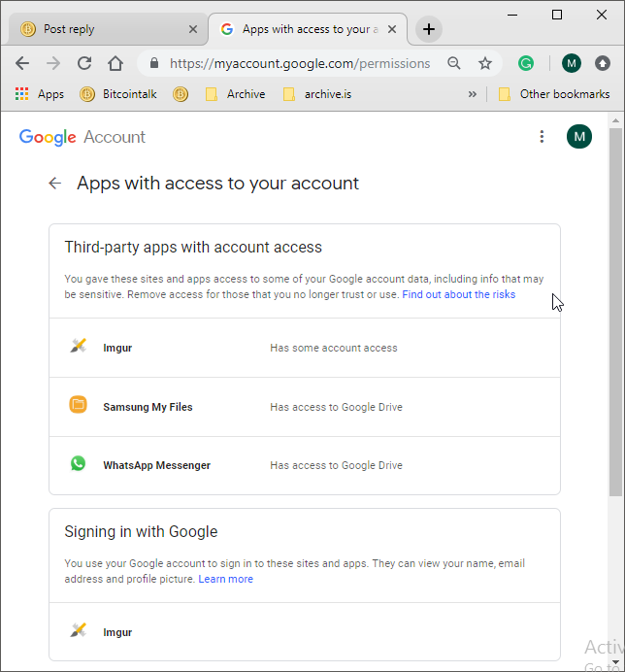Open the Chrome profile M avatar in toolbar
Image resolution: width=625 pixels, height=672 pixels.
click(572, 63)
